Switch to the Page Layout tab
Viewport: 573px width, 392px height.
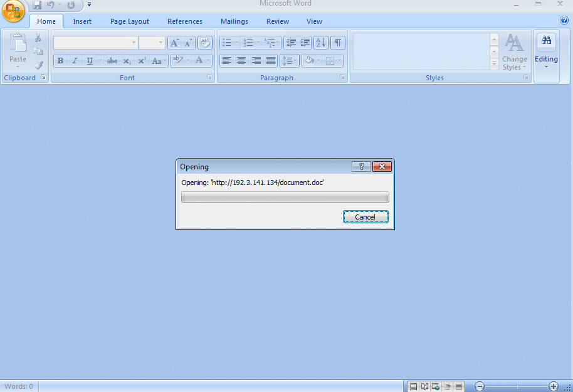pyautogui.click(x=130, y=21)
